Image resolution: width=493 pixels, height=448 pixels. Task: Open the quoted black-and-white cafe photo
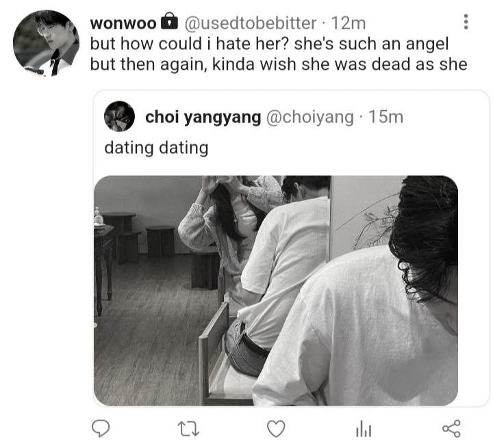click(276, 291)
